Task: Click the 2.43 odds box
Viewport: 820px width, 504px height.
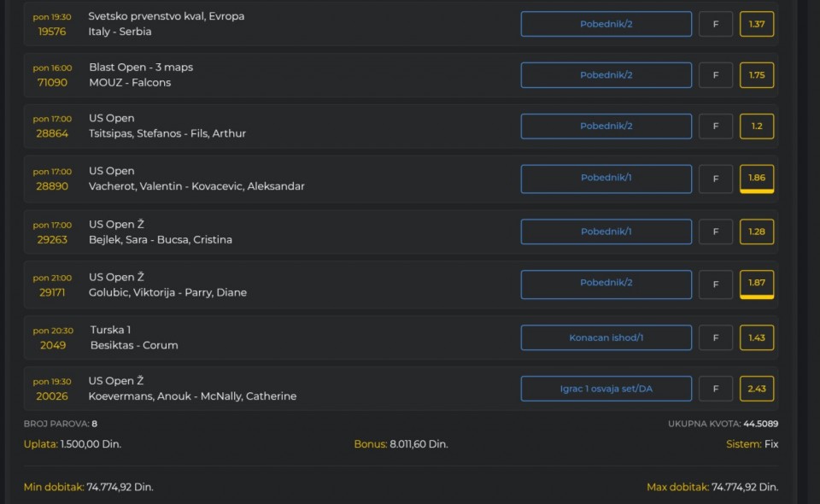Action: (x=757, y=389)
